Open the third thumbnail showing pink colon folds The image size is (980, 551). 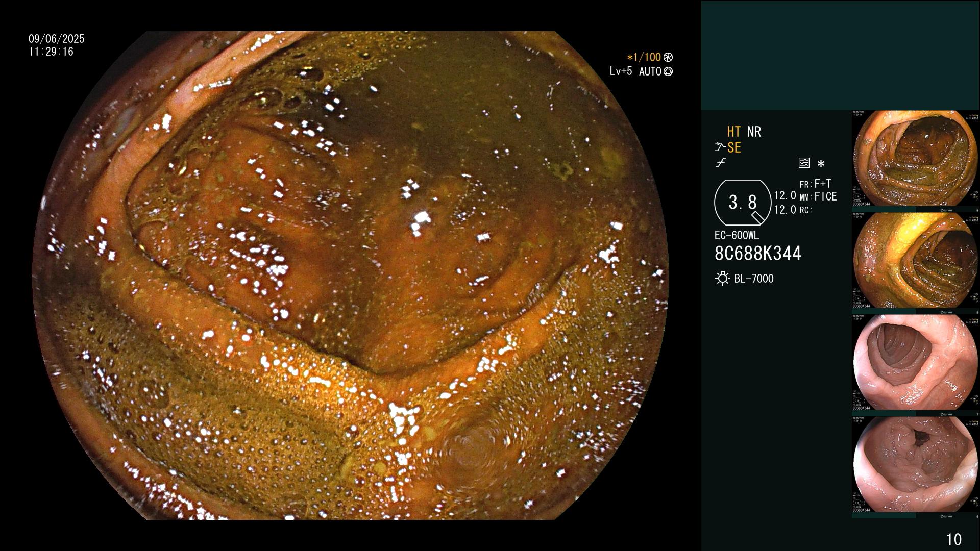(x=916, y=363)
